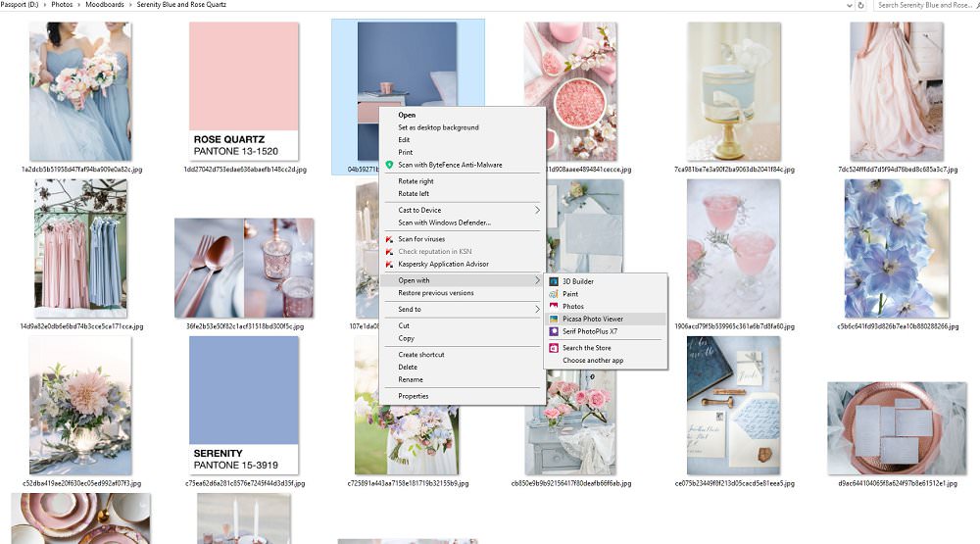Click filename 7dc524fffdd7d5f94d76bed8c685a3c7.jpg

coord(898,170)
